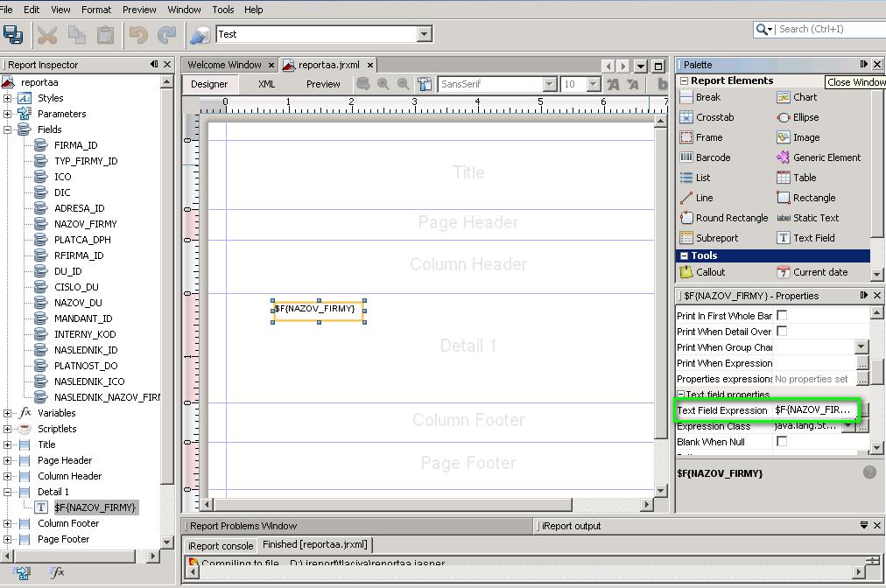Image resolution: width=886 pixels, height=588 pixels.
Task: Select the Barcode element in Palette
Action: (705, 157)
